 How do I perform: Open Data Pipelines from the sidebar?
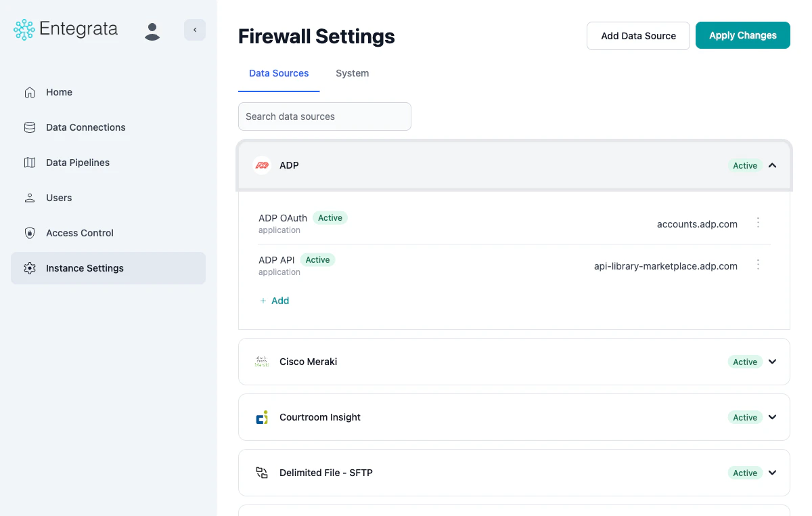(x=28, y=163)
